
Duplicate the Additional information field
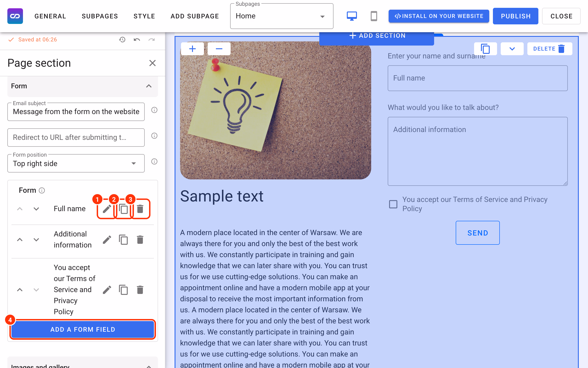[123, 239]
